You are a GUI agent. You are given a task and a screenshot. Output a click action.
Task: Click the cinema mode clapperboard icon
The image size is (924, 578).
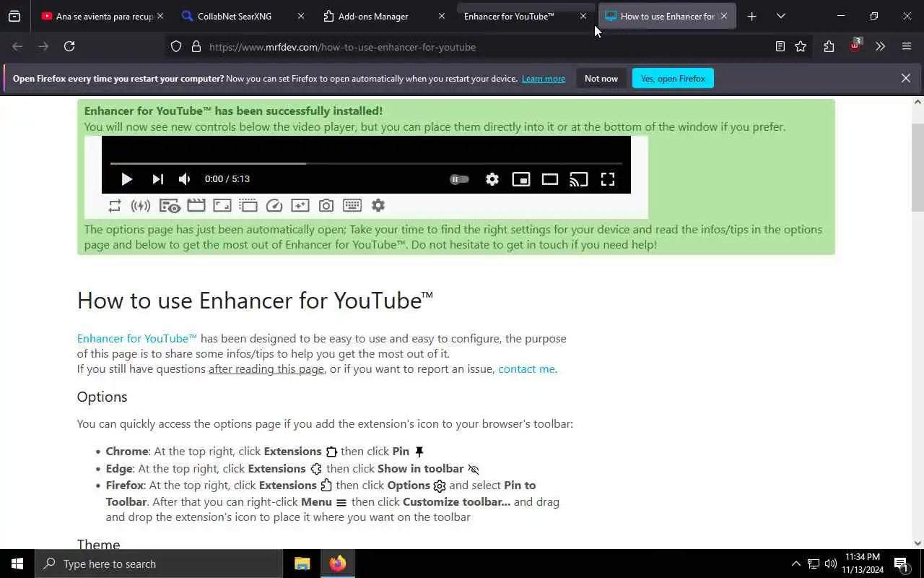pyautogui.click(x=196, y=206)
